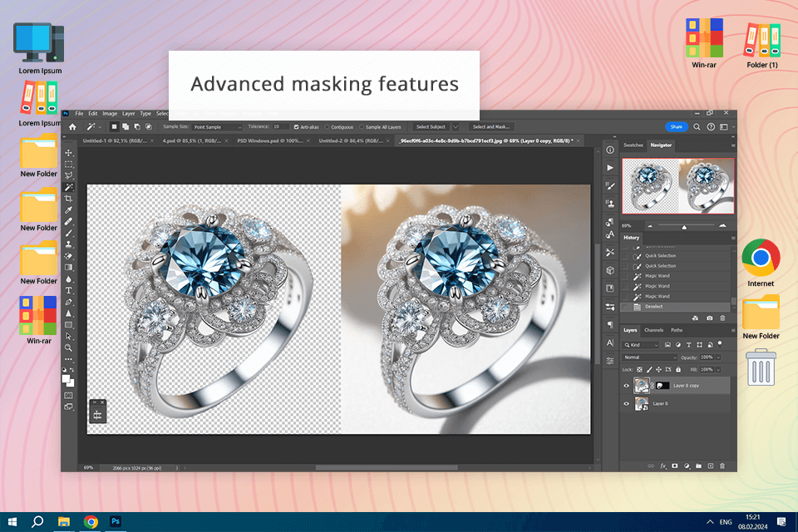Select the Clone Stamp tool
This screenshot has width=798, height=532.
point(69,244)
